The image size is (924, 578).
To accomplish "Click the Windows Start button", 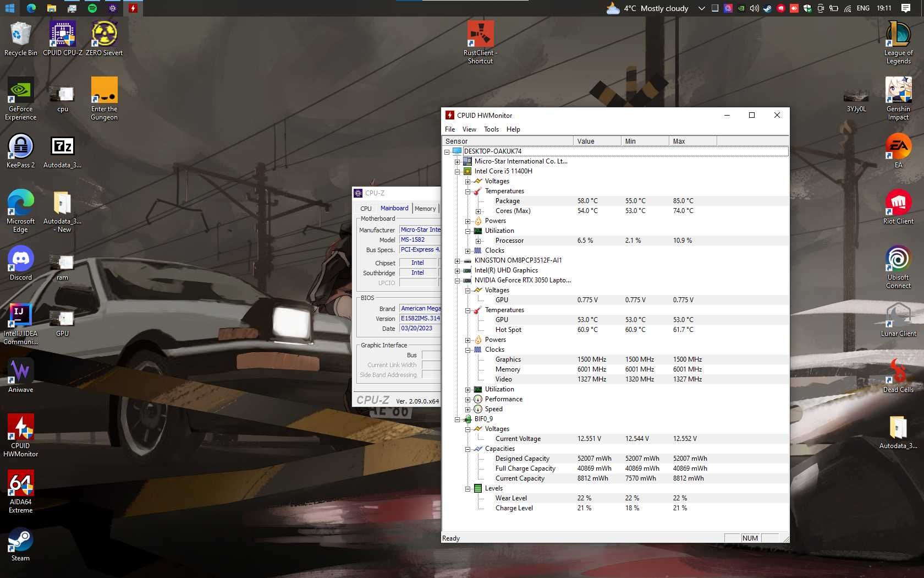I will (10, 8).
